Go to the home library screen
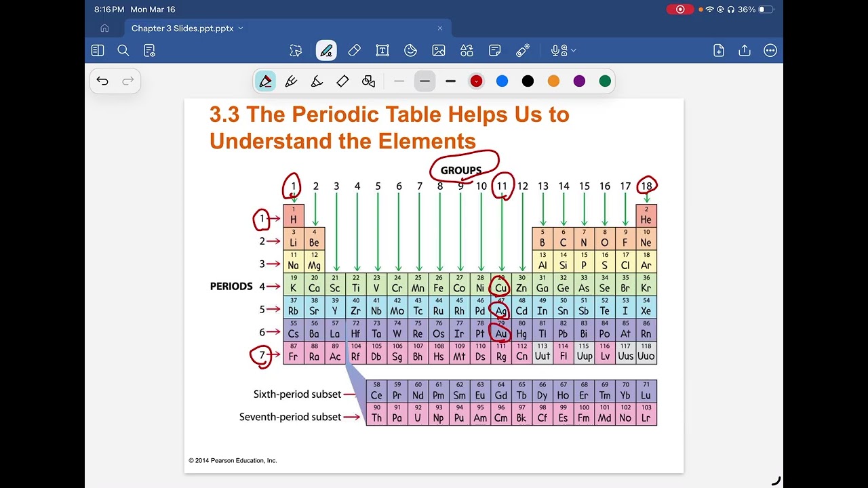This screenshot has width=868, height=488. [x=104, y=28]
